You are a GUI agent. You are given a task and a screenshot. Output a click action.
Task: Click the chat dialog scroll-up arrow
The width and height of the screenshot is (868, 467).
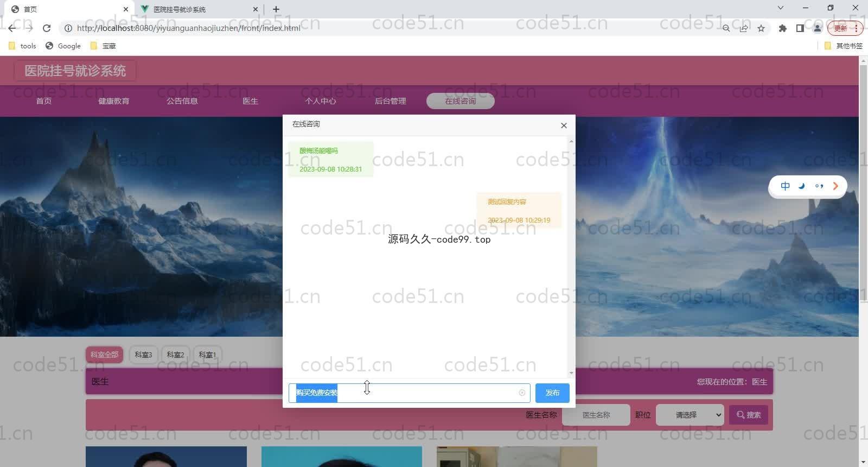click(571, 141)
